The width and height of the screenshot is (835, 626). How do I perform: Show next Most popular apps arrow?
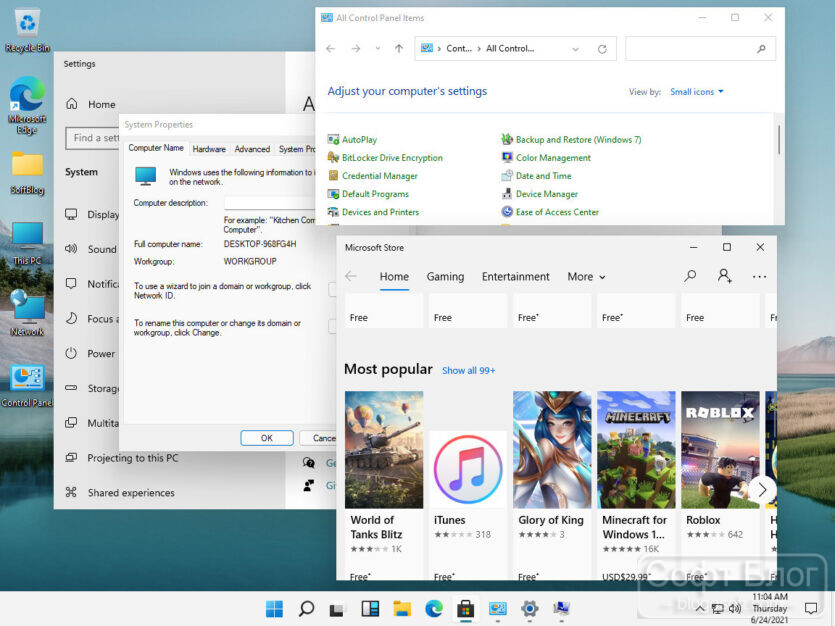point(763,489)
